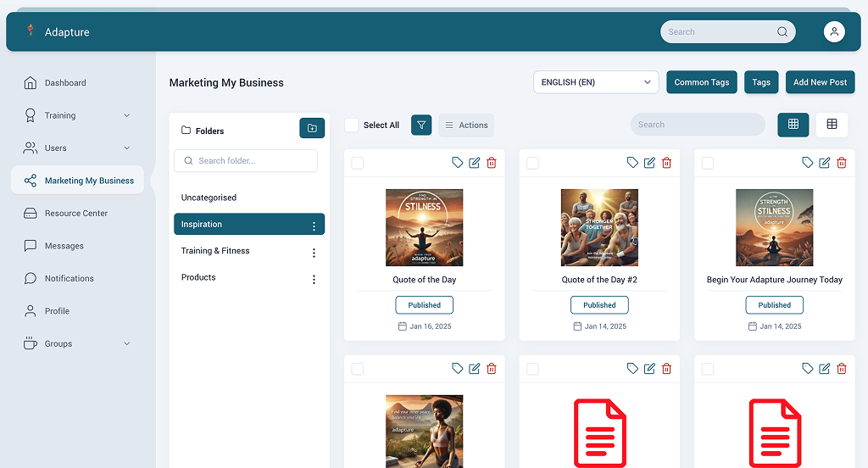Click the Search folder input field

point(246,161)
